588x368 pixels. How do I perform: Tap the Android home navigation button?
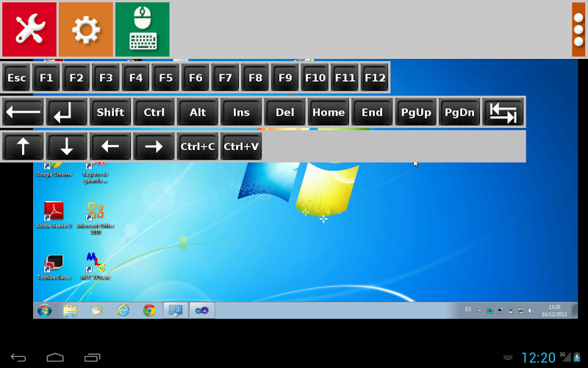click(x=55, y=358)
